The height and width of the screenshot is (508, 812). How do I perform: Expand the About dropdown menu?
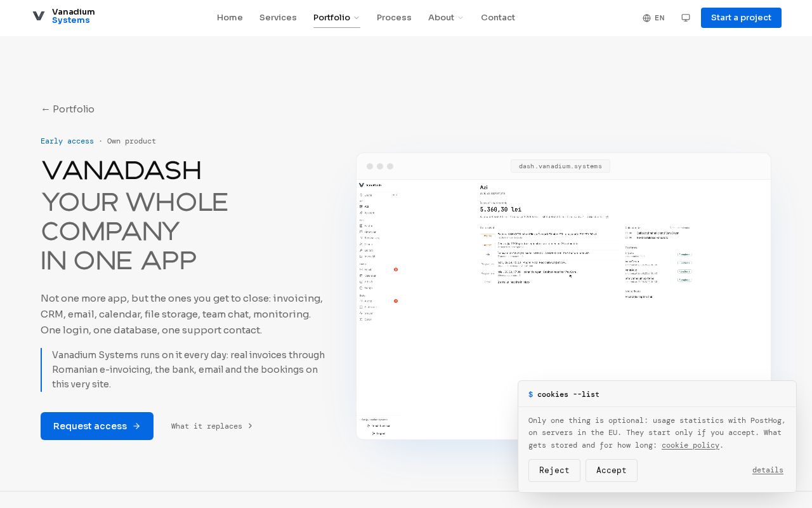(446, 18)
